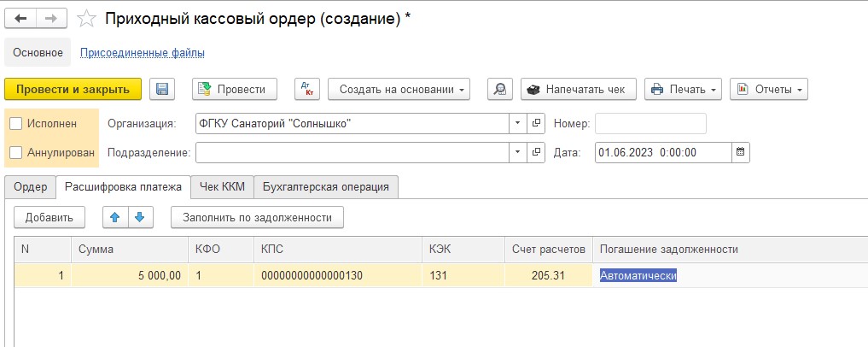Click Напечатать чек button
Image resolution: width=868 pixels, height=347 pixels.
579,89
